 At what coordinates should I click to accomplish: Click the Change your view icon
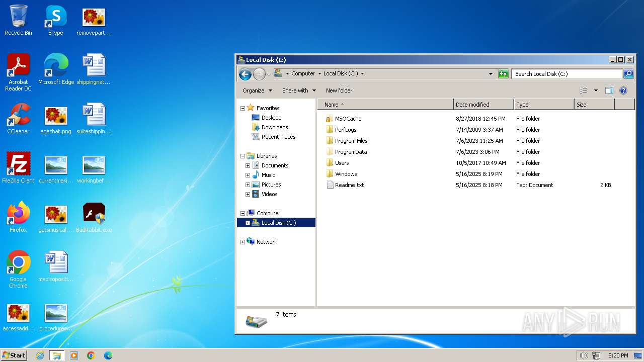click(584, 90)
